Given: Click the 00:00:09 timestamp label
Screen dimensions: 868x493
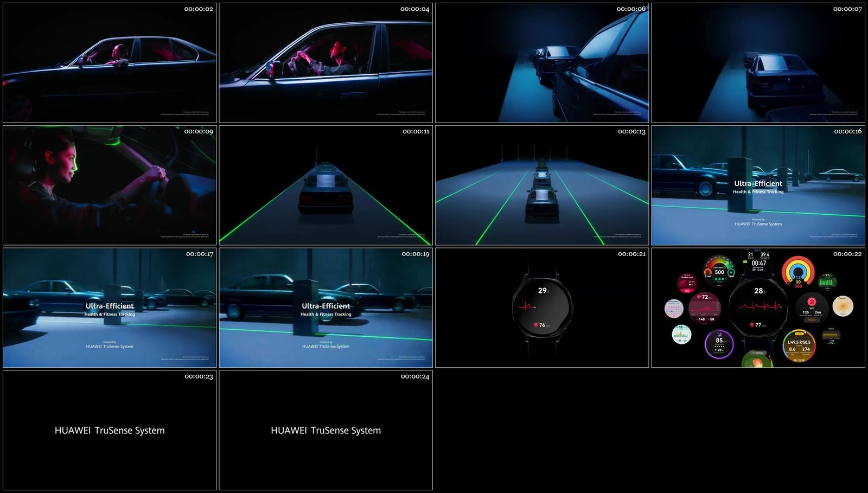Looking at the screenshot, I should coord(199,132).
